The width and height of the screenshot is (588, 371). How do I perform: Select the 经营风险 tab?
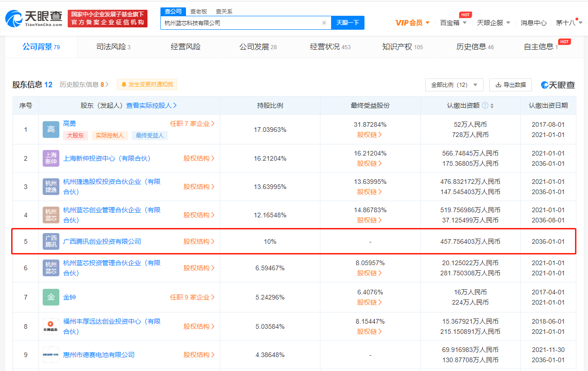[185, 47]
